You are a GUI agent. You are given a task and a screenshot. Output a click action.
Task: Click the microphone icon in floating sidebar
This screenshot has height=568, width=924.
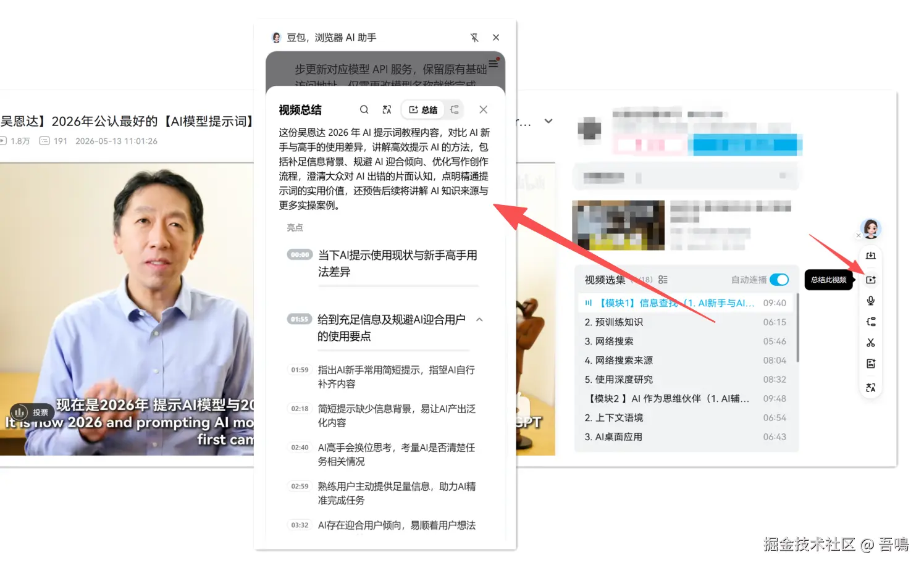pyautogui.click(x=871, y=301)
